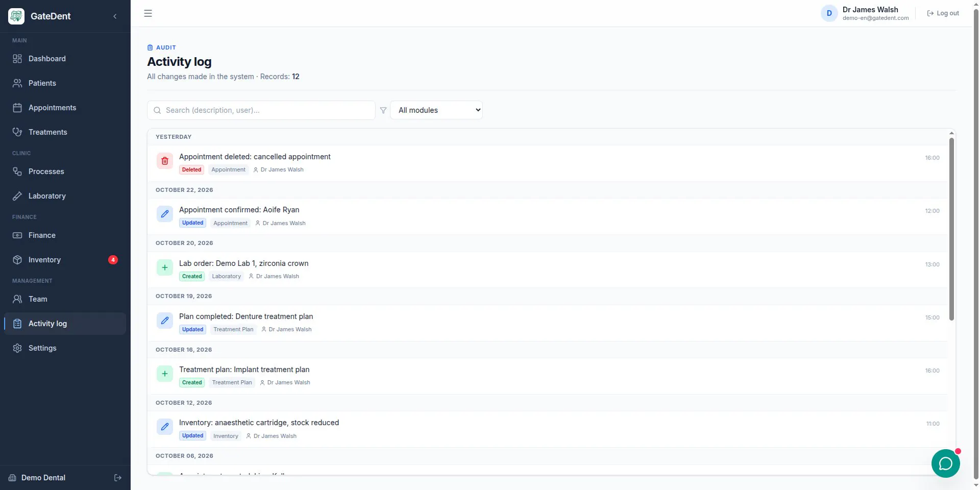
Task: Open the chat support bubble
Action: pos(945,463)
